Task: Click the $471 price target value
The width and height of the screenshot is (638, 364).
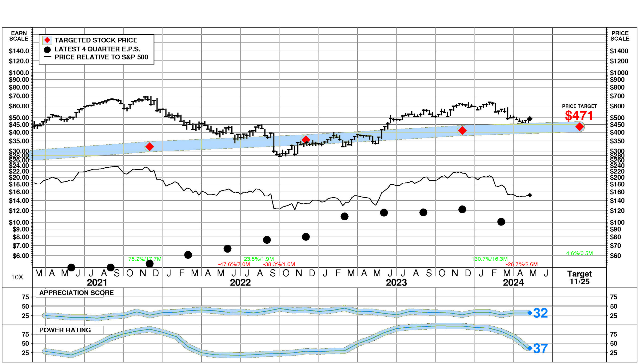Action: point(579,116)
